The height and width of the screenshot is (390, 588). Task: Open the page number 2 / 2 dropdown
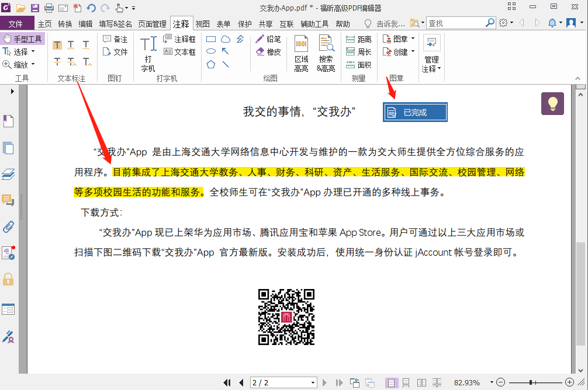pyautogui.click(x=313, y=382)
